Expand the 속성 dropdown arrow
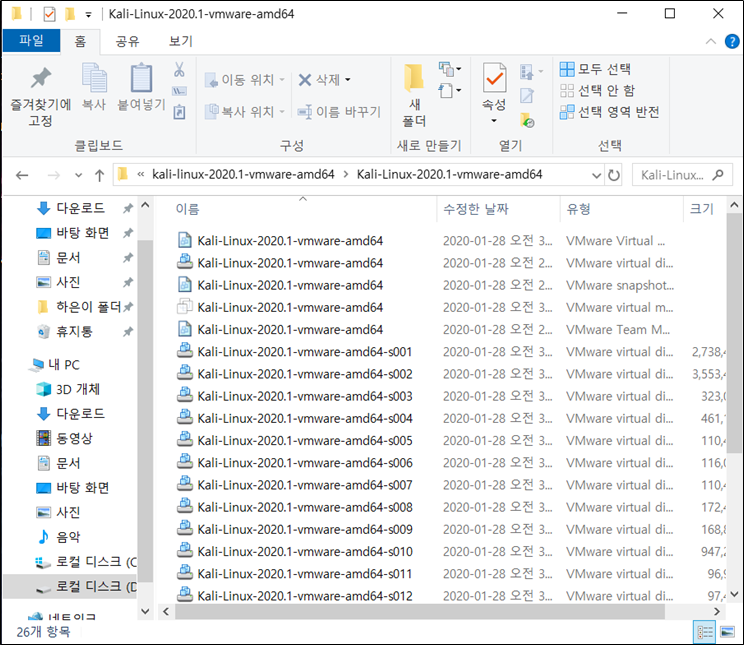This screenshot has height=645, width=744. click(494, 121)
